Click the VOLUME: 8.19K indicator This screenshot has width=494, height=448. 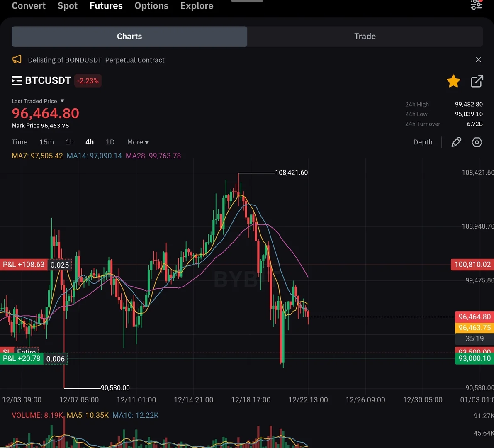pyautogui.click(x=37, y=415)
